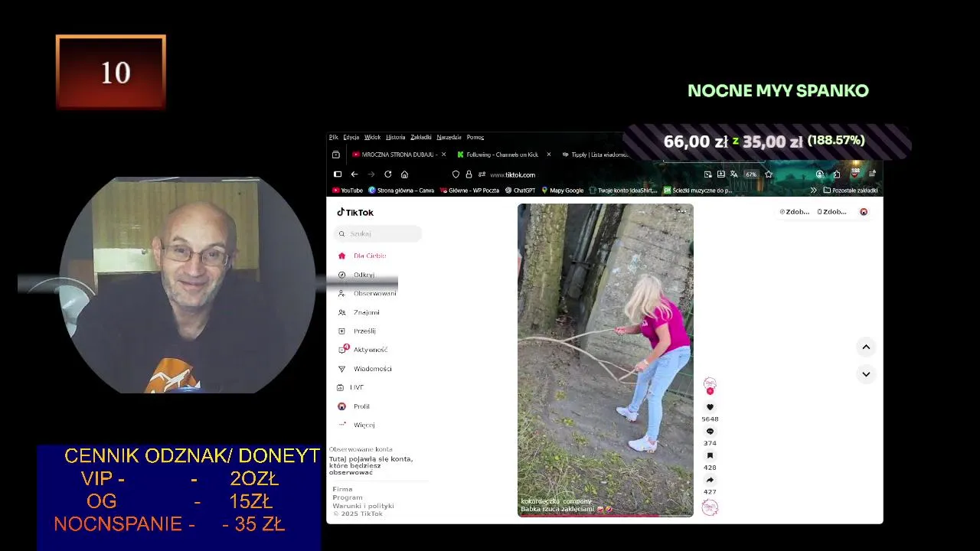The width and height of the screenshot is (980, 551).
Task: Go to next video with down chevron
Action: (866, 374)
